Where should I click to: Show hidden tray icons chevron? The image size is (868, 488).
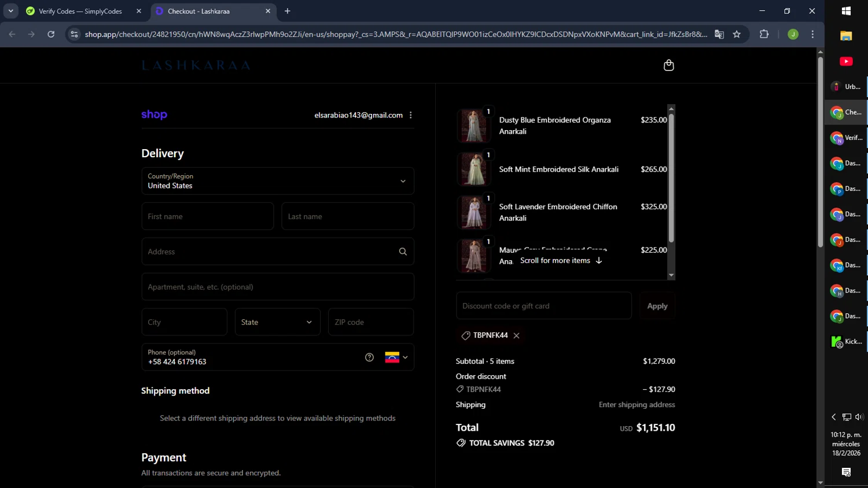pyautogui.click(x=834, y=417)
